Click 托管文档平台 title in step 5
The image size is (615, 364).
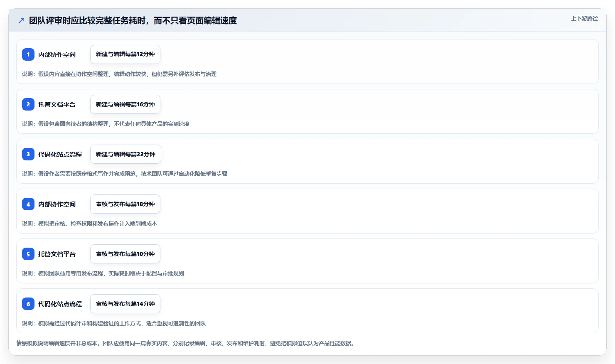coord(57,254)
